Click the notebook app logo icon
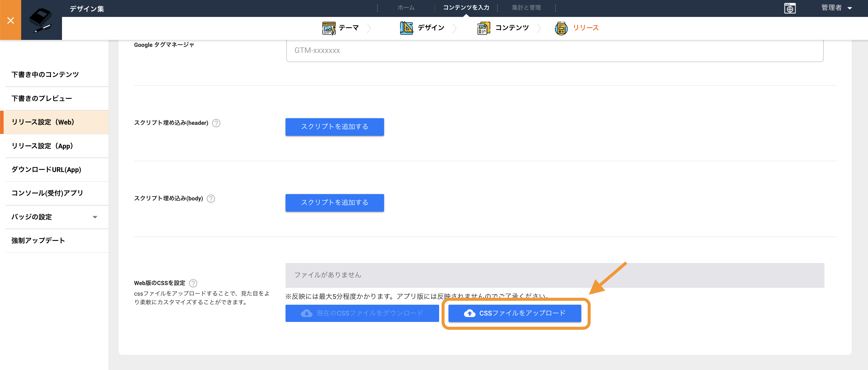The width and height of the screenshot is (868, 370). pyautogui.click(x=41, y=20)
